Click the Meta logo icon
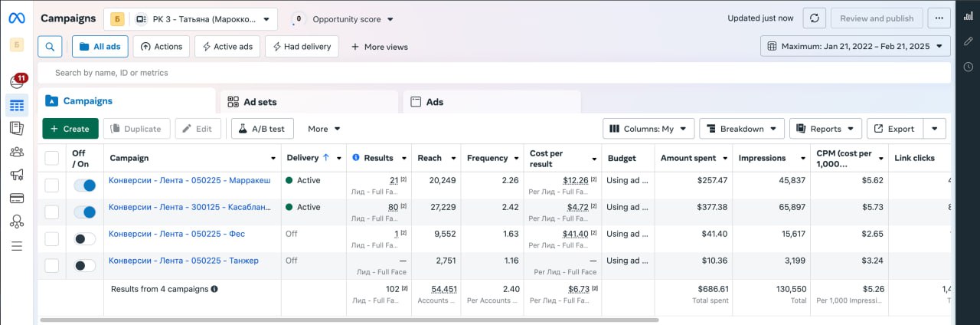The width and height of the screenshot is (980, 325). coord(17,18)
